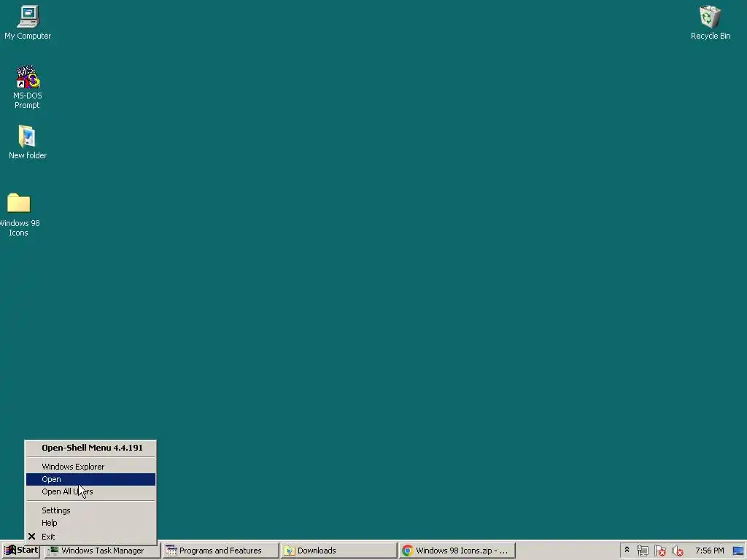
Task: Choose Open All Users menu entry
Action: point(90,491)
